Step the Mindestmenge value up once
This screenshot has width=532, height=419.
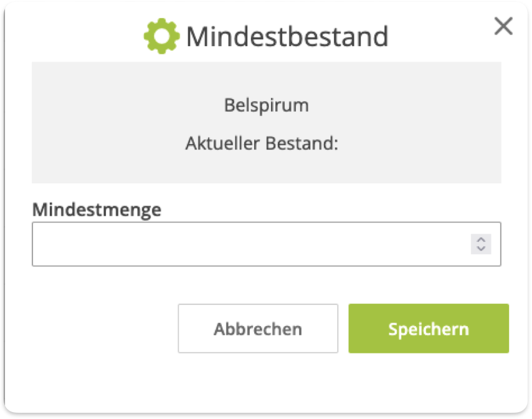[481, 239]
